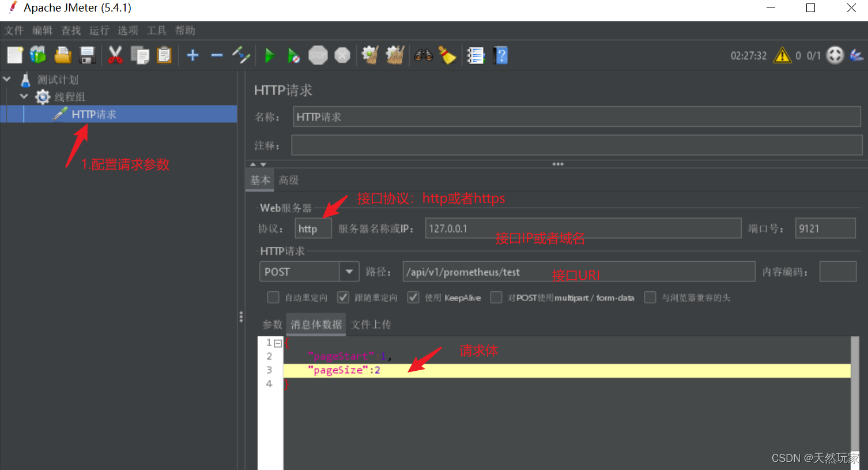The width and height of the screenshot is (868, 470).
Task: Enable the 自动重定向 checkbox
Action: point(273,298)
